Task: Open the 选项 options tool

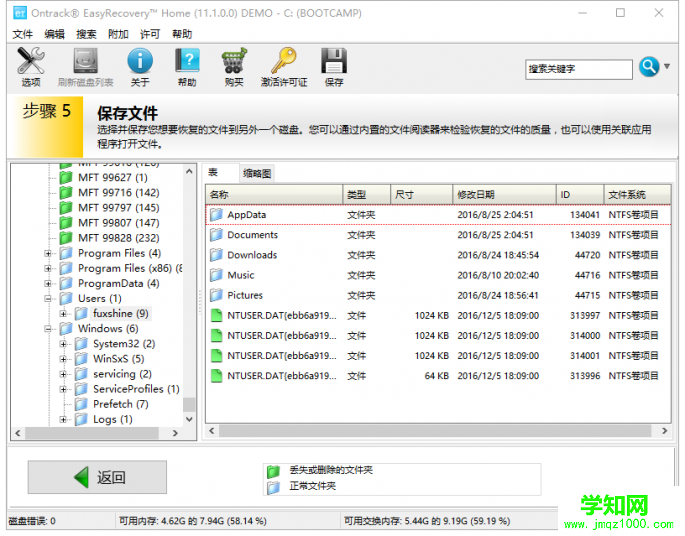Action: pos(31,66)
